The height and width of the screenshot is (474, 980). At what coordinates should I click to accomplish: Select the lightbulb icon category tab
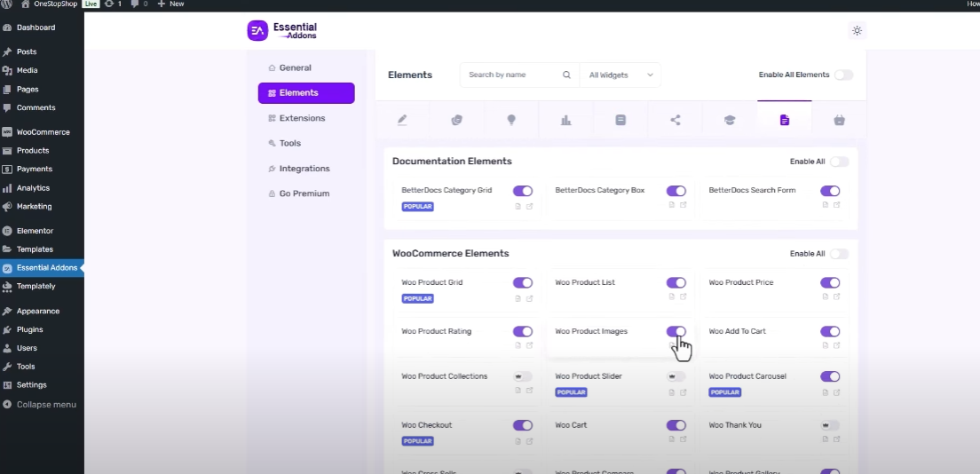tap(511, 121)
